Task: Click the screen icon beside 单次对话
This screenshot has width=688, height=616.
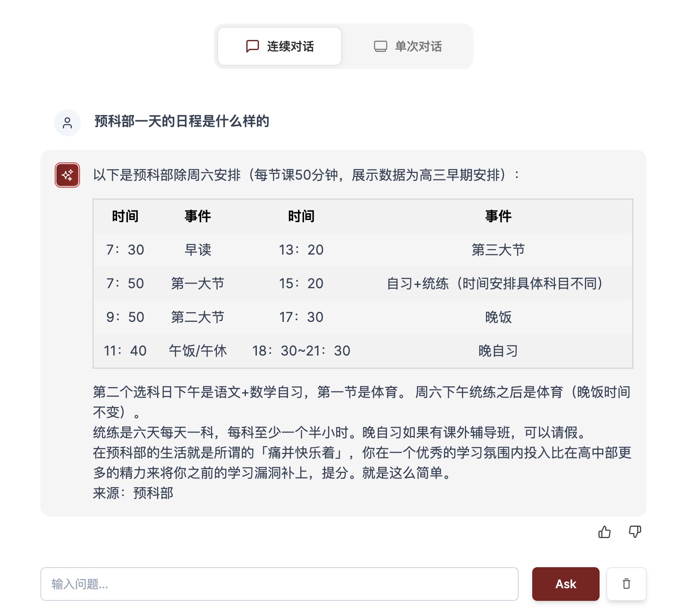Action: point(380,46)
